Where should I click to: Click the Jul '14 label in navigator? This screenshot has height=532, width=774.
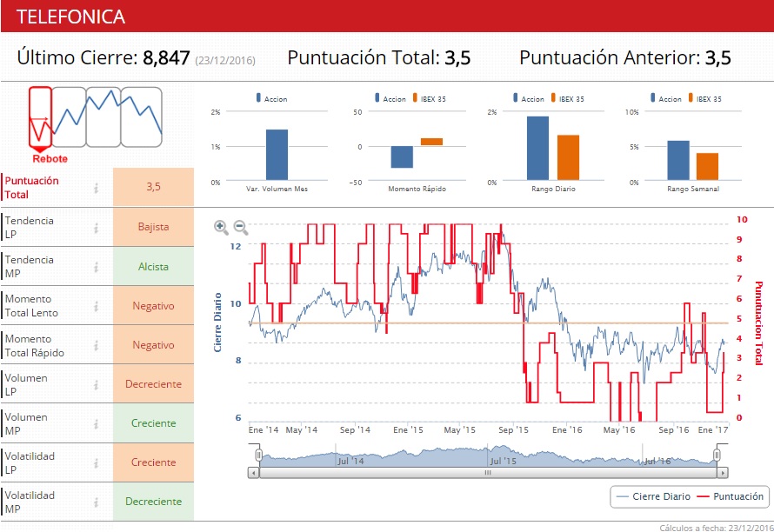point(351,461)
